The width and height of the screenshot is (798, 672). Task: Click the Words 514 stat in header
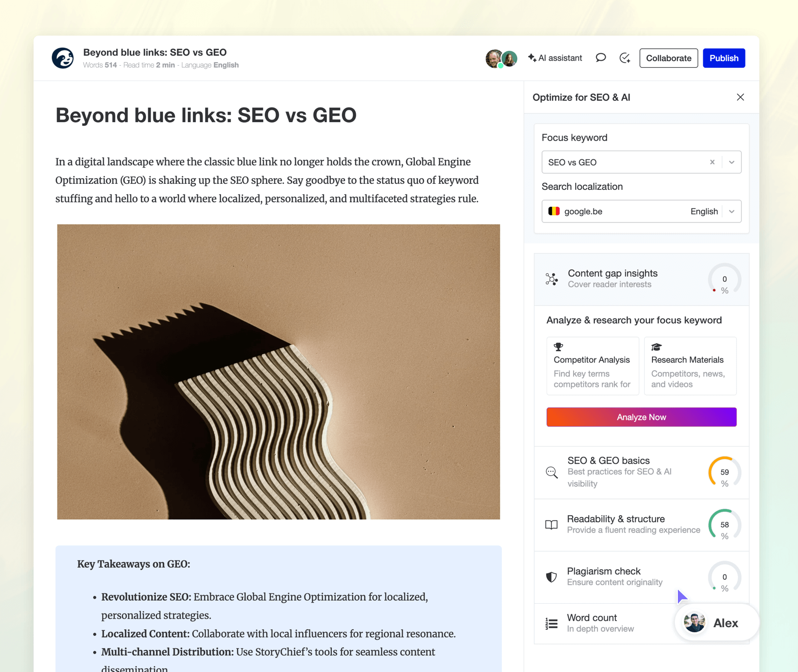point(100,65)
